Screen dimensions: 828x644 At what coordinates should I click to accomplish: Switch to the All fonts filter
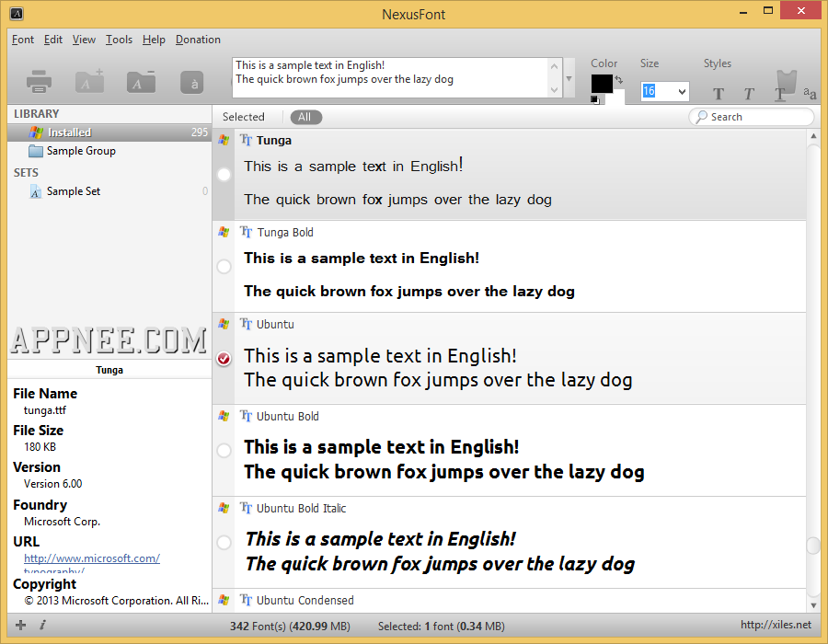click(305, 117)
